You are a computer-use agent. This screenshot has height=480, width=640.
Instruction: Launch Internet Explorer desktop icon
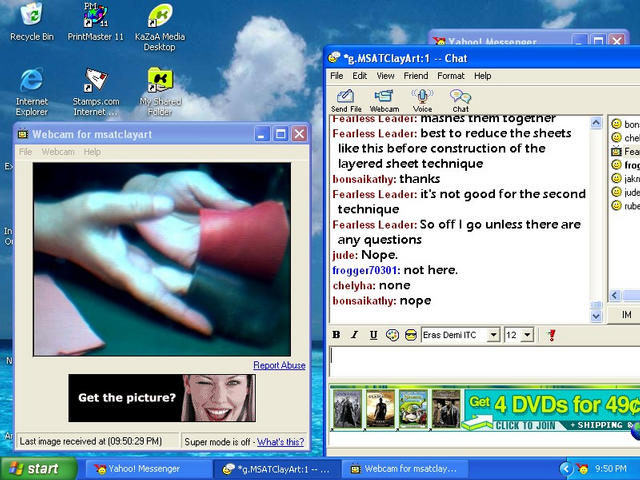pyautogui.click(x=32, y=91)
